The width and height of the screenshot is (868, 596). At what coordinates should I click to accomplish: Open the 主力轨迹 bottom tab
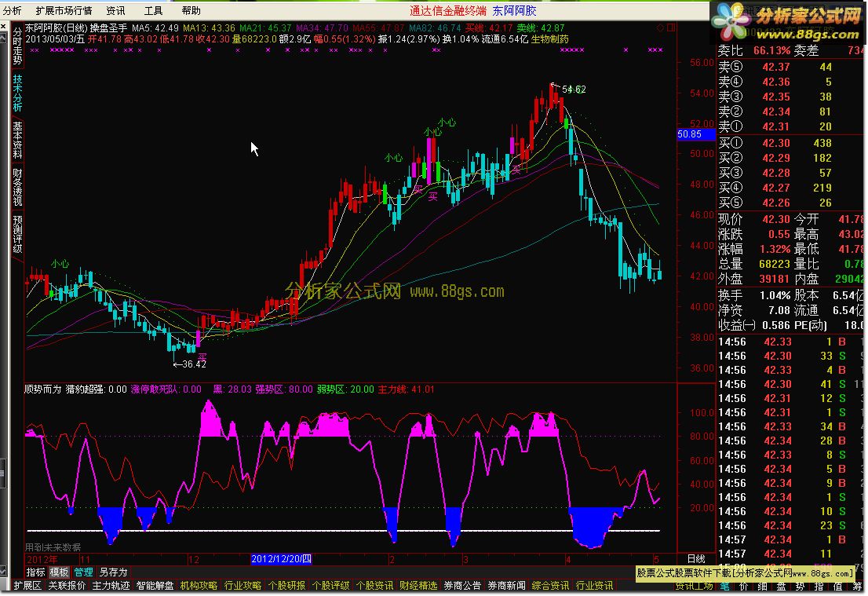click(x=111, y=586)
